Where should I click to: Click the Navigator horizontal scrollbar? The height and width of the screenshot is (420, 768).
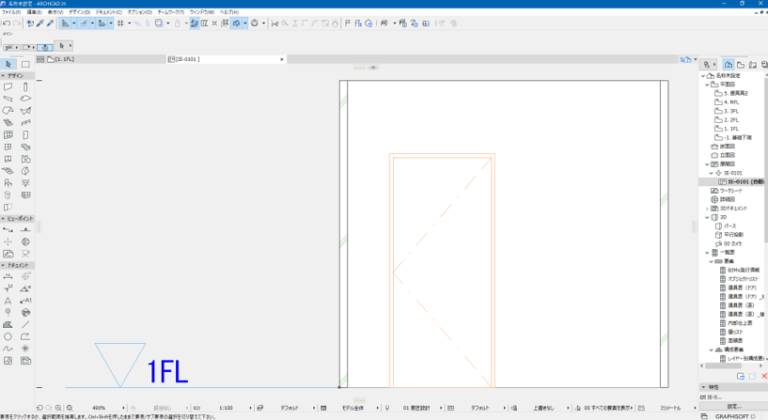tap(723, 366)
